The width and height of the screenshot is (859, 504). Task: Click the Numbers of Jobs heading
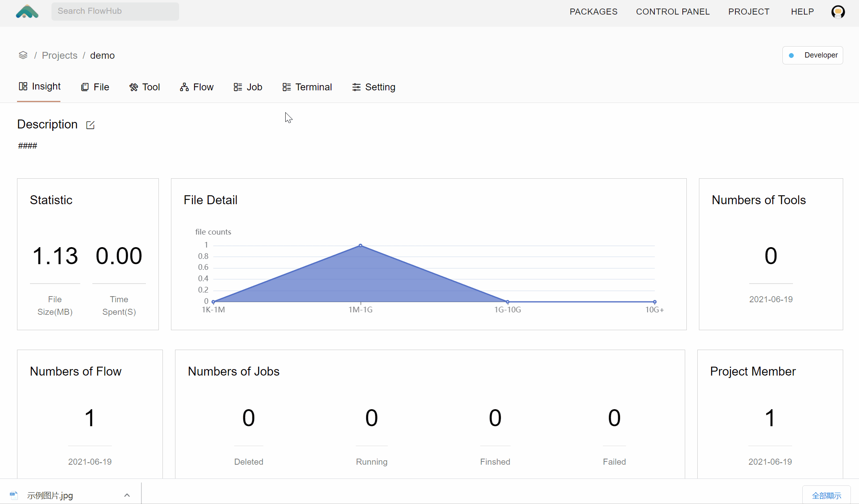click(234, 372)
